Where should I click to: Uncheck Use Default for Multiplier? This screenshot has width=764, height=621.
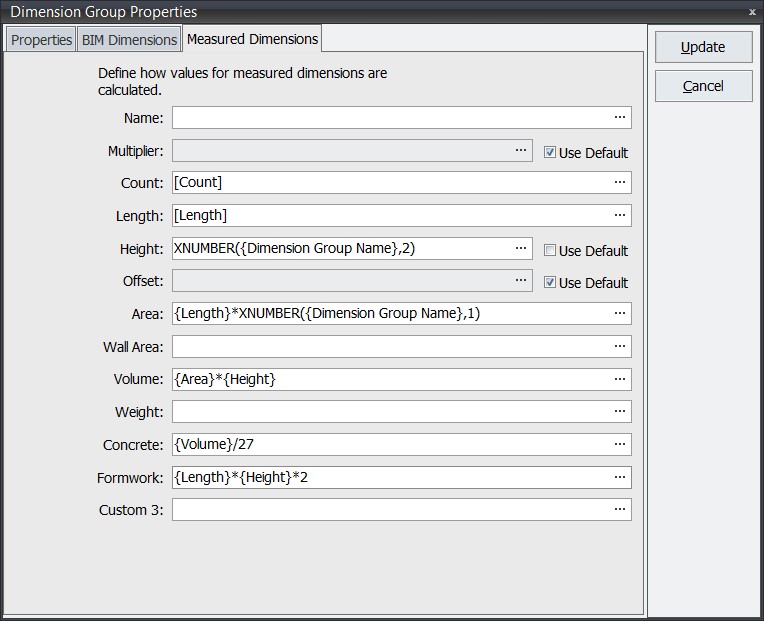point(550,152)
